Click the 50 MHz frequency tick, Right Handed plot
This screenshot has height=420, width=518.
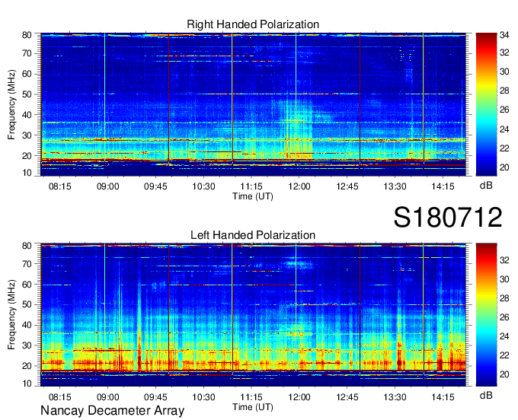point(27,94)
